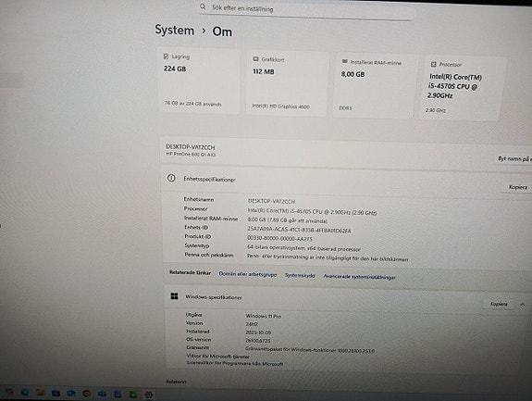Open the Systemskydd link
This screenshot has height=401, width=532.
pos(300,275)
